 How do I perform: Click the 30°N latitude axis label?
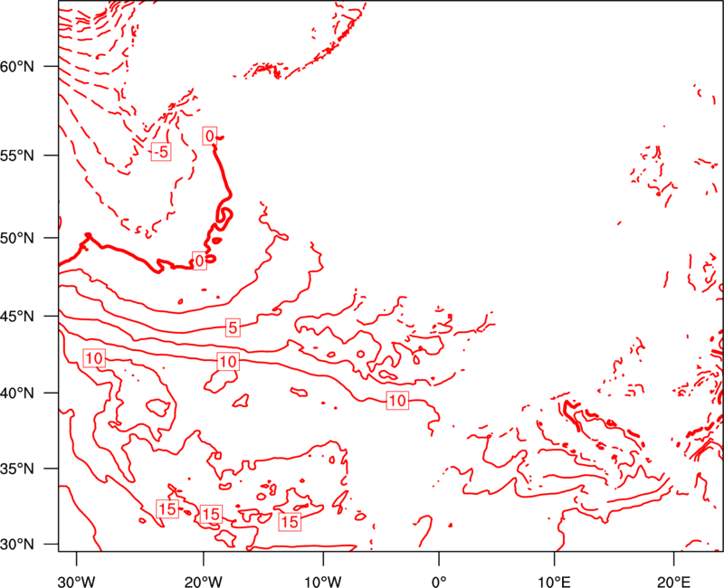[x=17, y=545]
